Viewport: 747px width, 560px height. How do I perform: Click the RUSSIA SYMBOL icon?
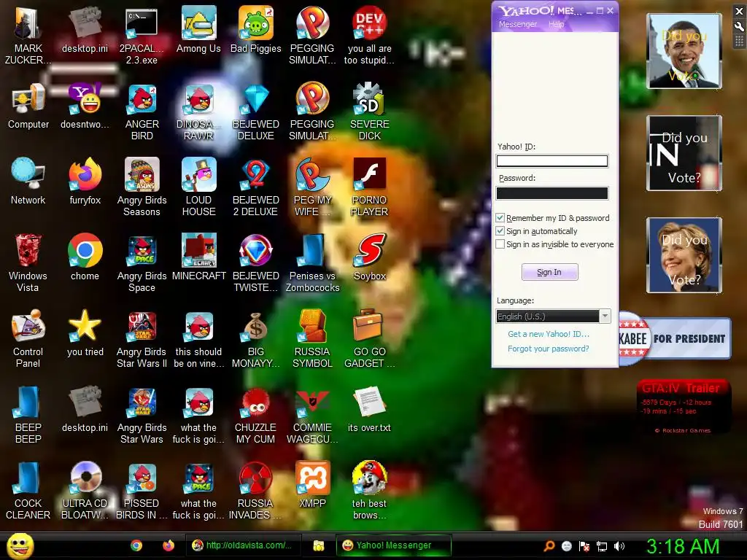[312, 339]
